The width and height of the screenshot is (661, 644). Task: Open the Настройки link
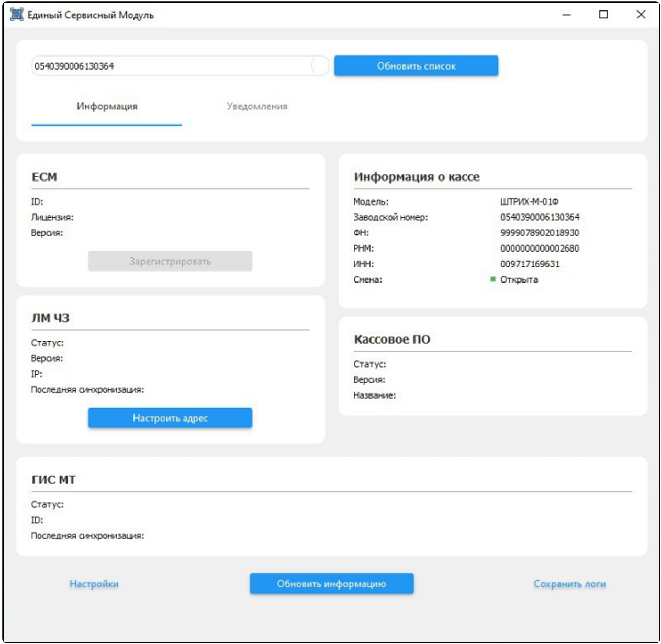click(94, 584)
